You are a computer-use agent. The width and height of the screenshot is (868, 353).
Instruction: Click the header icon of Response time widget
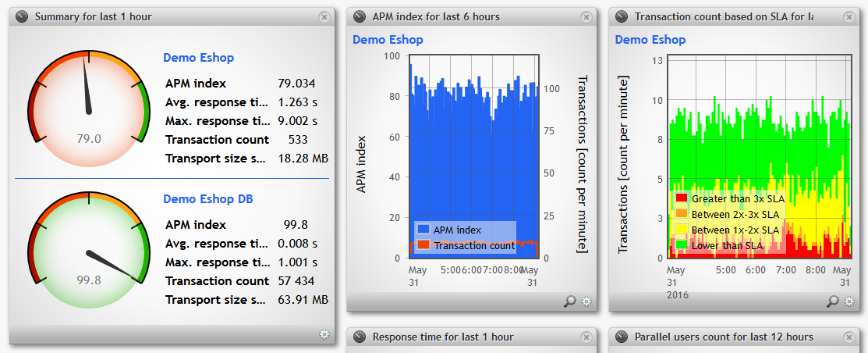coord(360,337)
